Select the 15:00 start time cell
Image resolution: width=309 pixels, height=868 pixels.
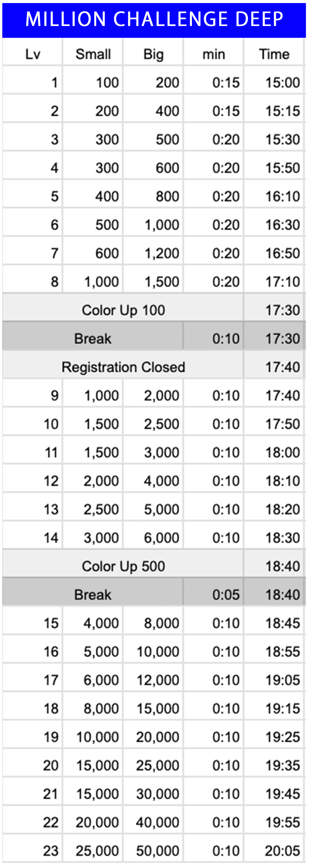point(283,83)
